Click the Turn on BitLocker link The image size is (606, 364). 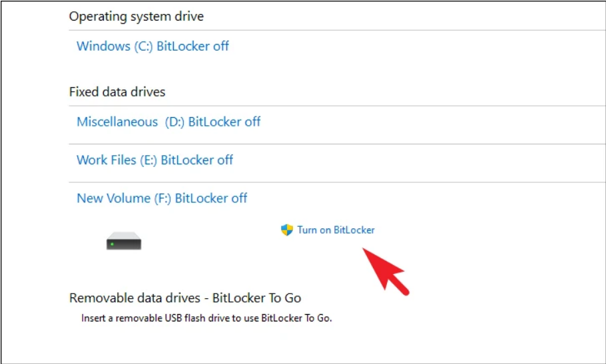[336, 230]
